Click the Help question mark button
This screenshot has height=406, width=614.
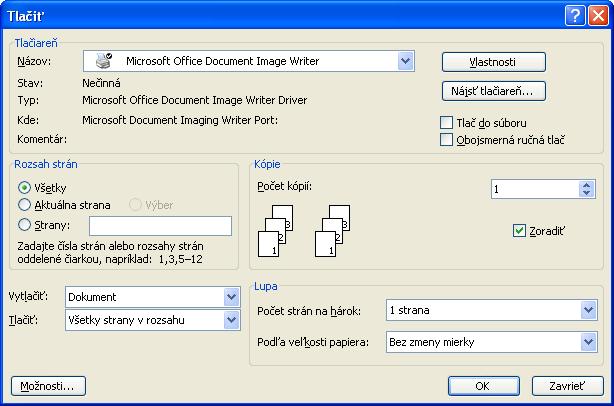click(x=573, y=15)
